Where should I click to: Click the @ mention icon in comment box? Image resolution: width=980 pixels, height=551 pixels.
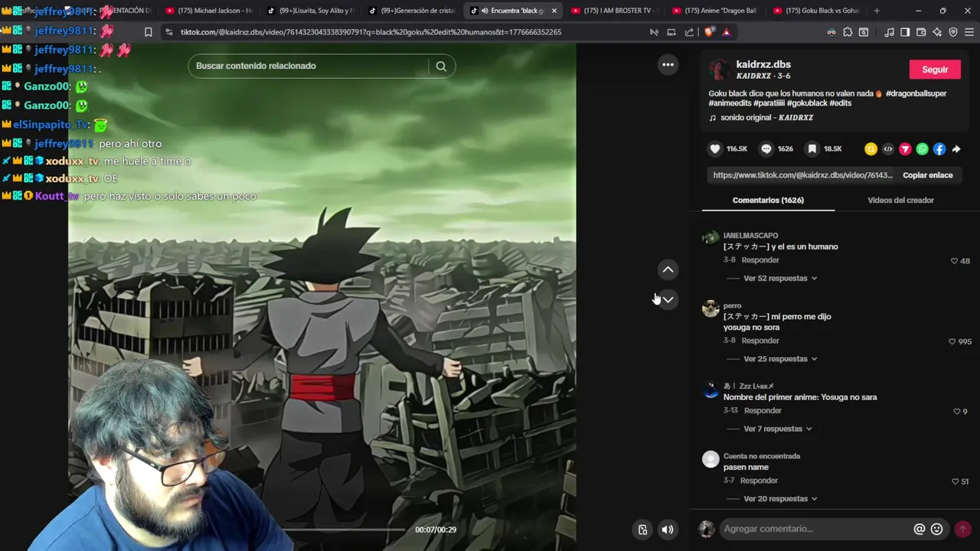(920, 529)
